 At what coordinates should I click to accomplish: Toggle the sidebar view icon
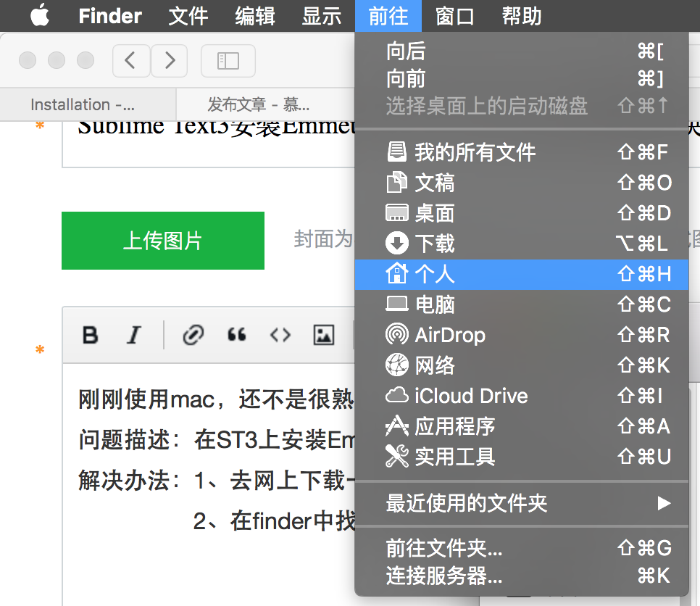[228, 61]
